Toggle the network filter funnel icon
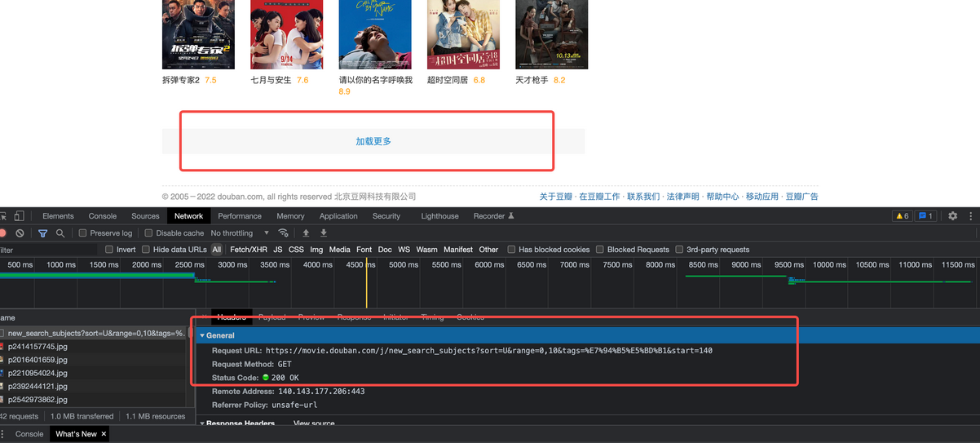The height and width of the screenshot is (443, 980). point(42,233)
